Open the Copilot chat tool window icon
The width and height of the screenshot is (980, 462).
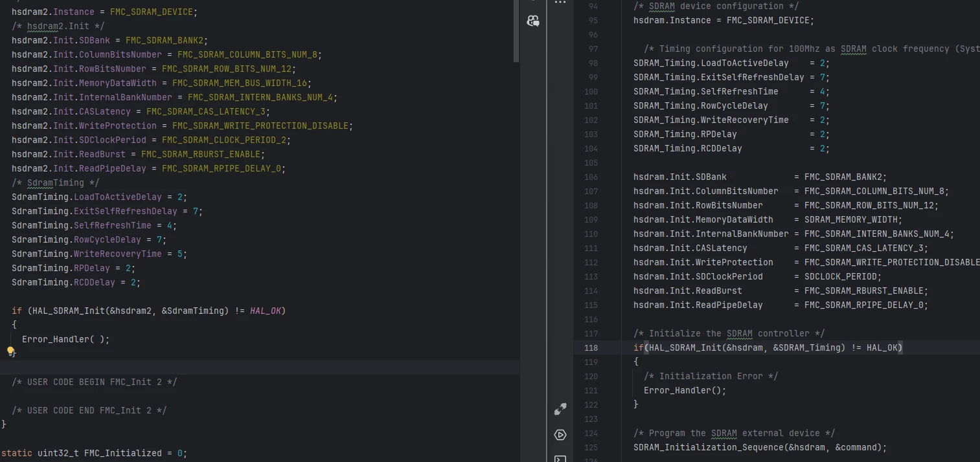pyautogui.click(x=533, y=21)
